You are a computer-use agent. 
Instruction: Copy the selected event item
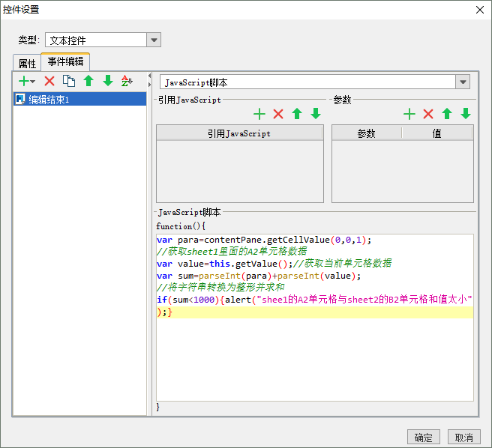69,81
